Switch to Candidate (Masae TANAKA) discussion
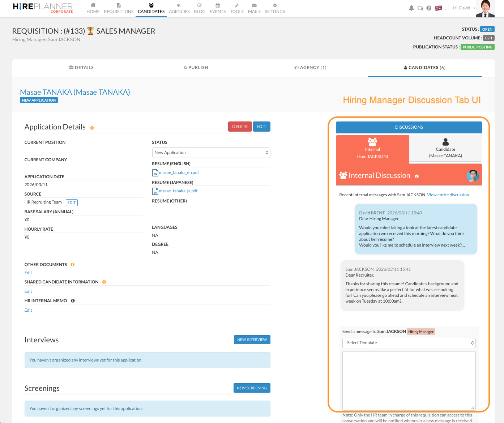The width and height of the screenshot is (504, 423). [445, 148]
